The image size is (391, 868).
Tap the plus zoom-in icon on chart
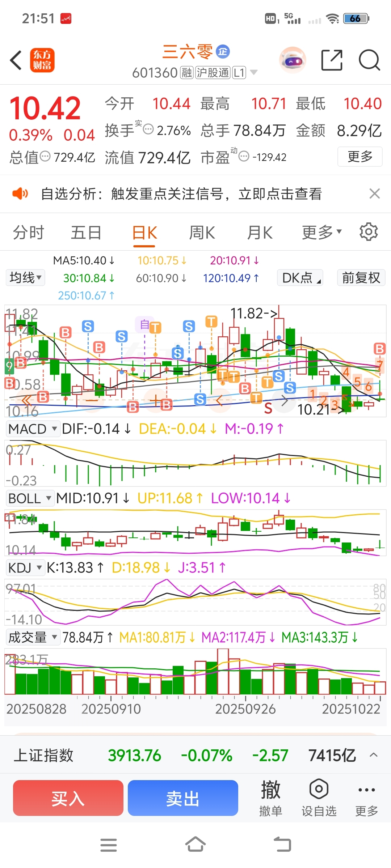156,400
